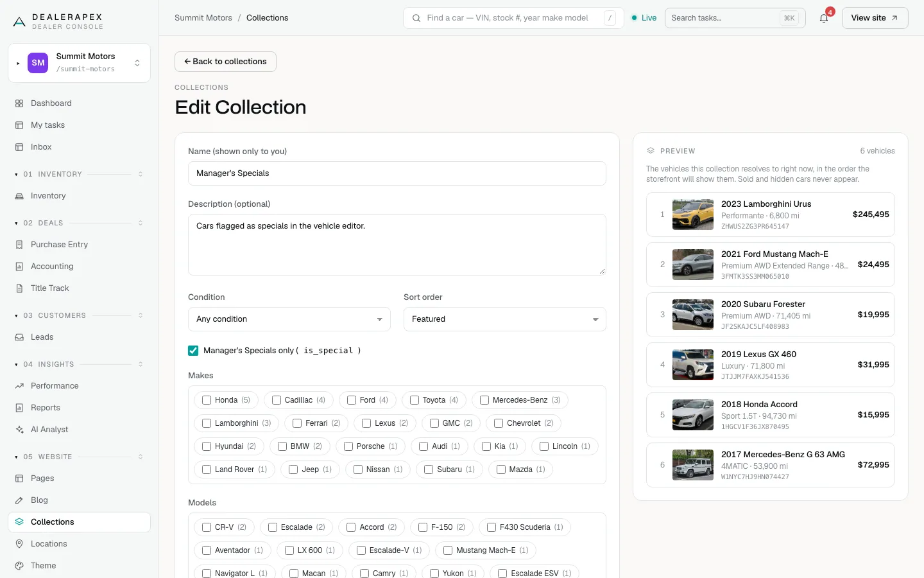Click the Description text area
Image resolution: width=924 pixels, height=578 pixels.
coord(397,245)
